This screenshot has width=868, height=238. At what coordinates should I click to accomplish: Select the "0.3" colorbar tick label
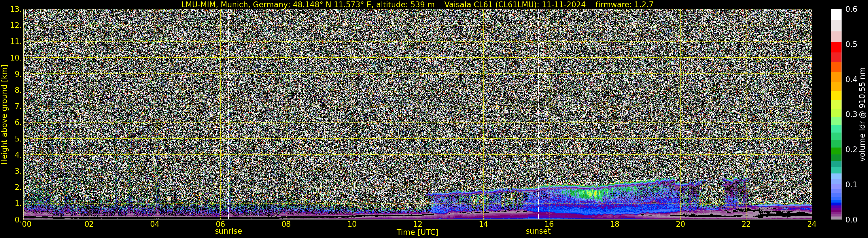click(852, 114)
